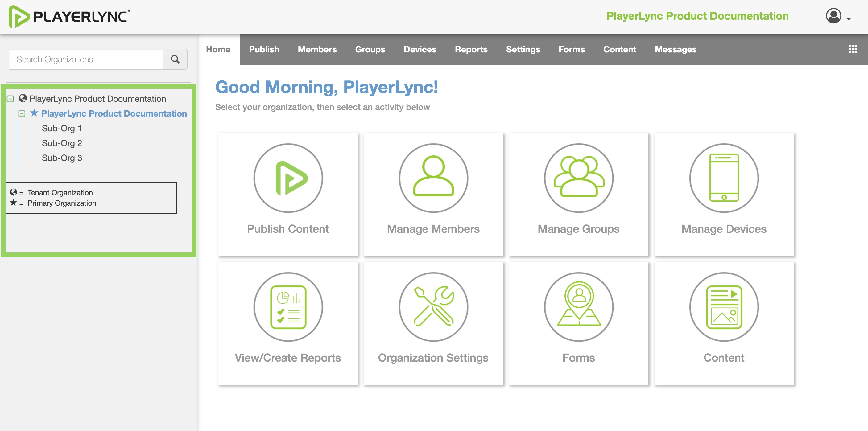This screenshot has width=868, height=431.
Task: Collapse the primary organization sub-tree
Action: 22,114
